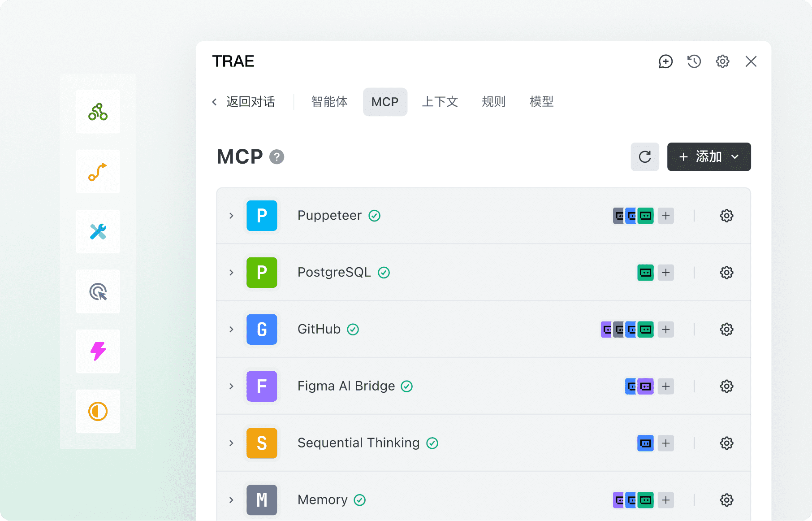Click the MCP help question mark icon
The image size is (812, 521).
(276, 157)
